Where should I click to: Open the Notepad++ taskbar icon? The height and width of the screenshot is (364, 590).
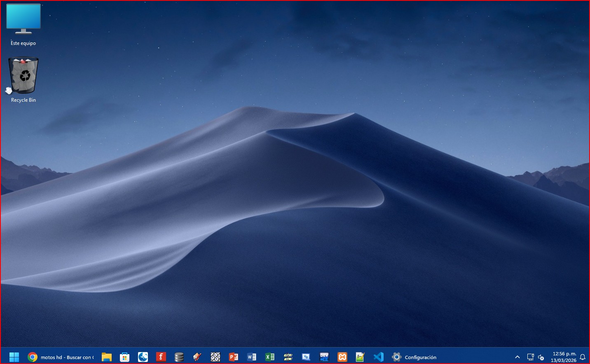pyautogui.click(x=361, y=357)
